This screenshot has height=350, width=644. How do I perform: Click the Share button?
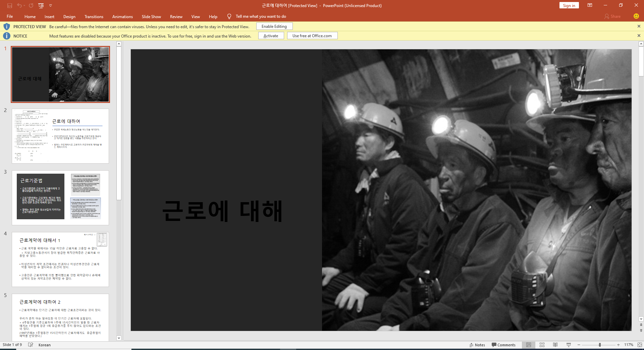pos(612,16)
